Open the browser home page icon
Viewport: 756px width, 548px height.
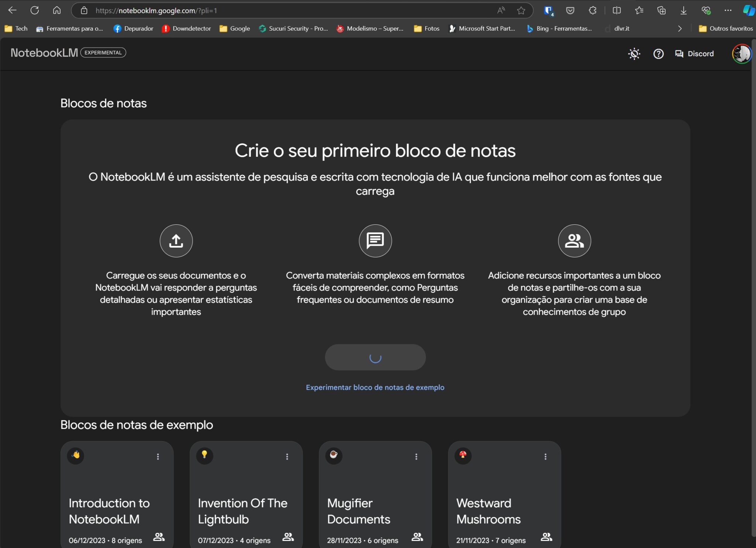coord(57,10)
